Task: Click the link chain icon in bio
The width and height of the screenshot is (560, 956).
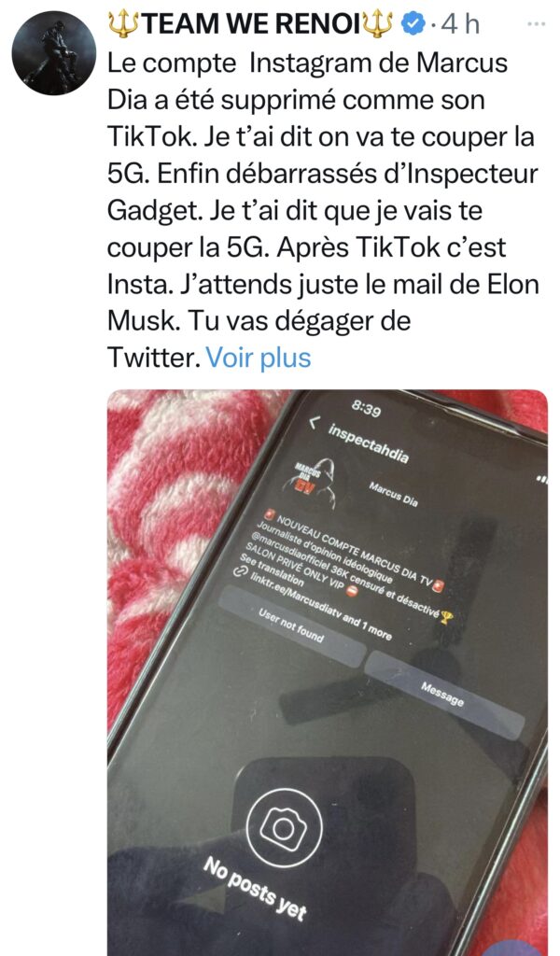Action: click(240, 572)
